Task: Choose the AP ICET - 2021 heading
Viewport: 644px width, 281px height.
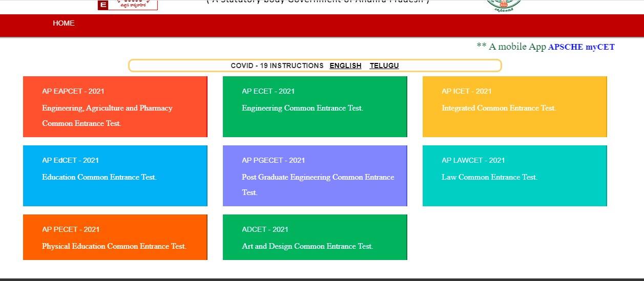Action: coord(466,91)
